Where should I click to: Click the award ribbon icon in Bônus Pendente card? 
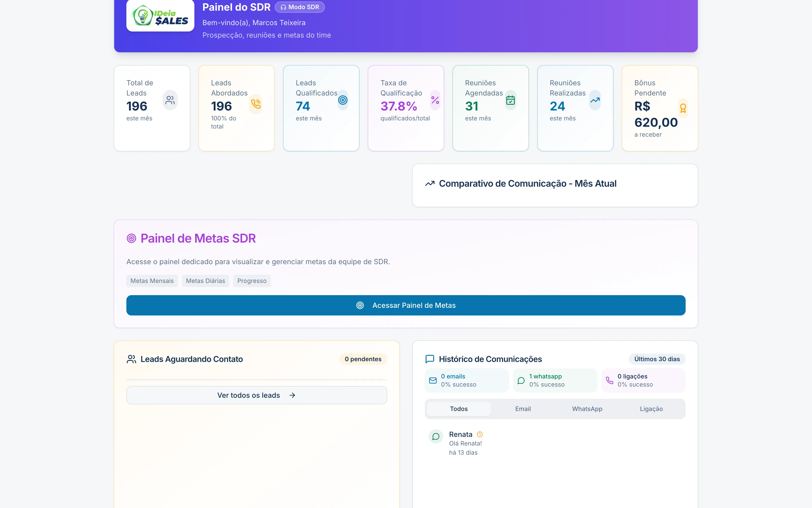683,108
